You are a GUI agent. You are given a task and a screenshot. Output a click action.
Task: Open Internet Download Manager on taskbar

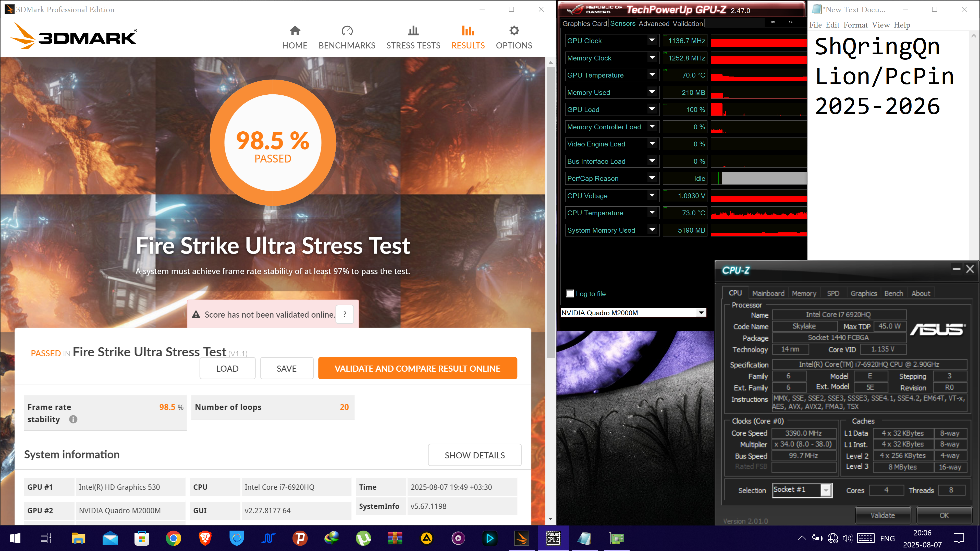(332, 538)
